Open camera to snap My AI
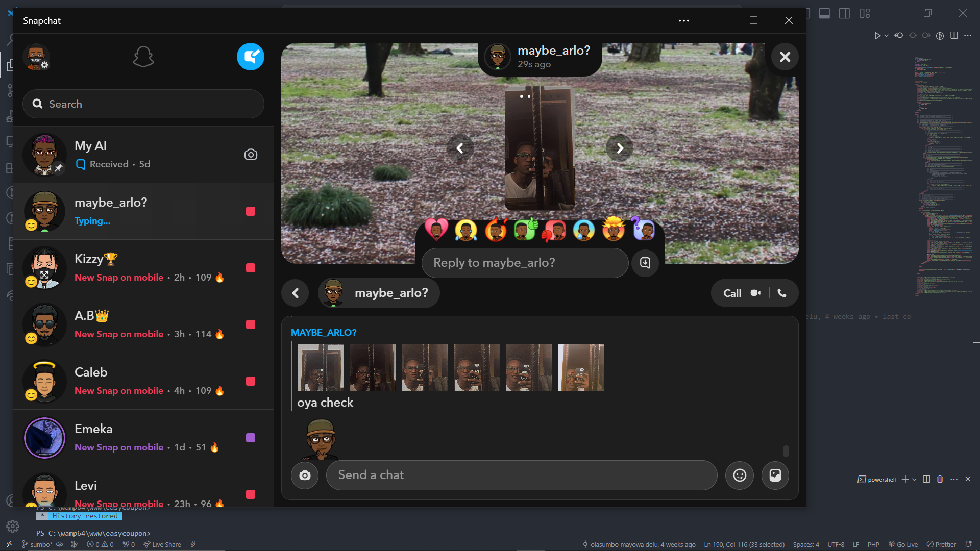 click(251, 155)
